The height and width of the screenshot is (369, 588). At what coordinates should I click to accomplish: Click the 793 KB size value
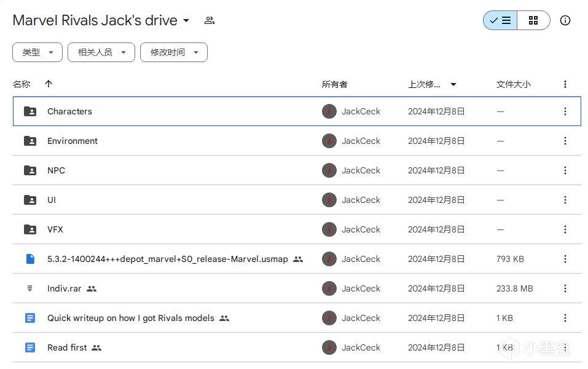coord(510,259)
